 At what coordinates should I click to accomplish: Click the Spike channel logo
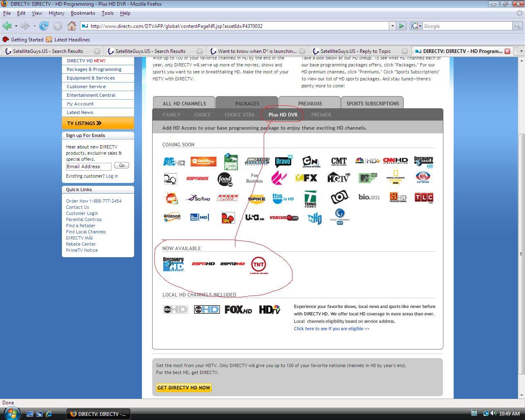click(x=257, y=199)
